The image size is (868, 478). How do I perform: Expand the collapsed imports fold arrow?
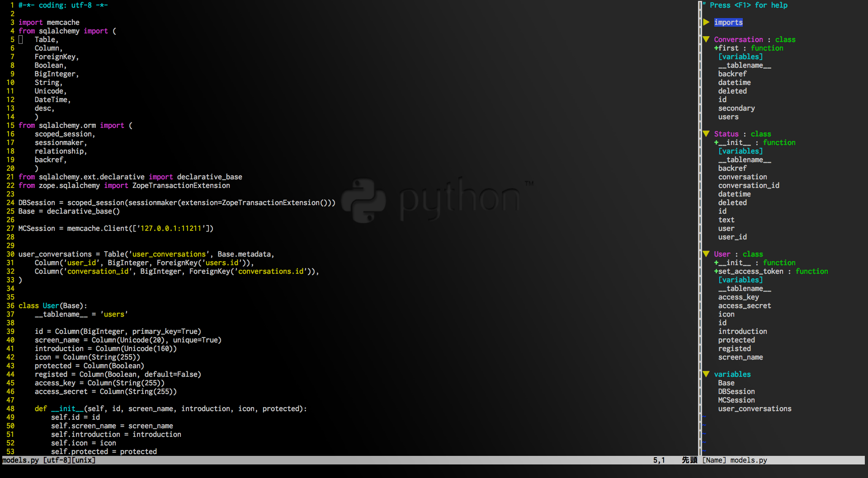706,22
